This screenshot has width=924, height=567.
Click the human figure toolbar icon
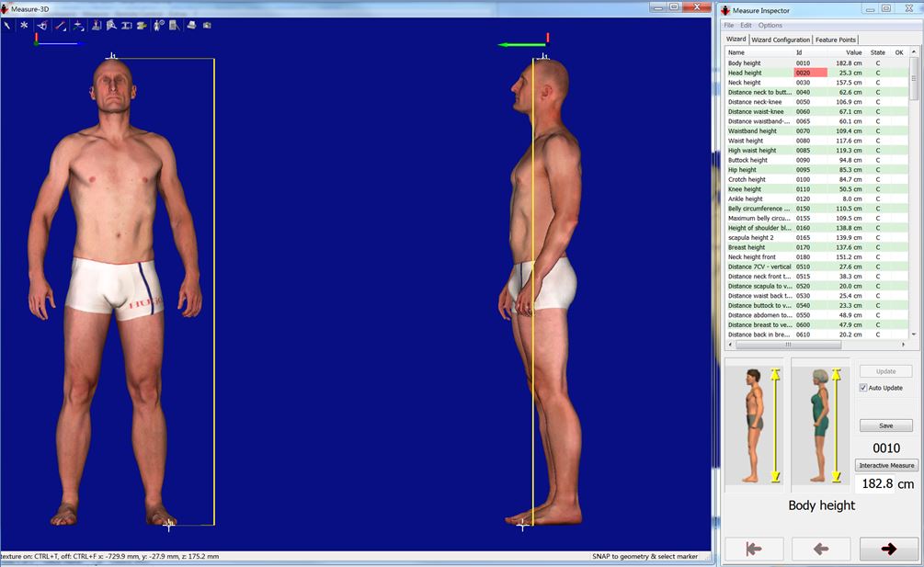[158, 26]
